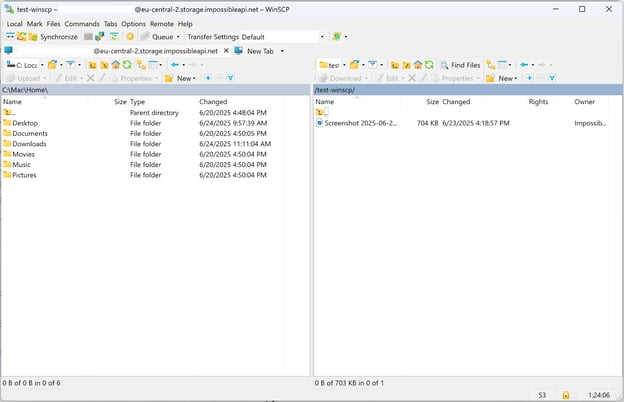624x402 pixels.
Task: Click the remote panel Open Directory icon
Action: [x=354, y=64]
